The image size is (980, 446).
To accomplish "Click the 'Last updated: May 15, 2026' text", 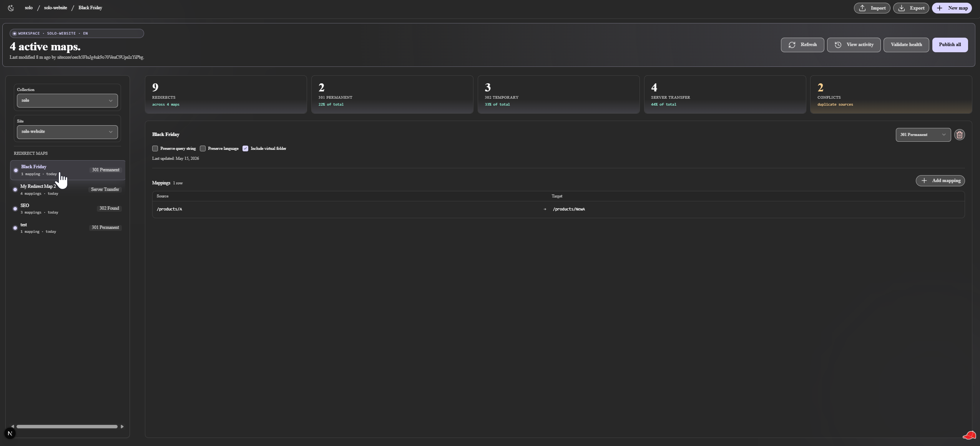I will [x=176, y=159].
